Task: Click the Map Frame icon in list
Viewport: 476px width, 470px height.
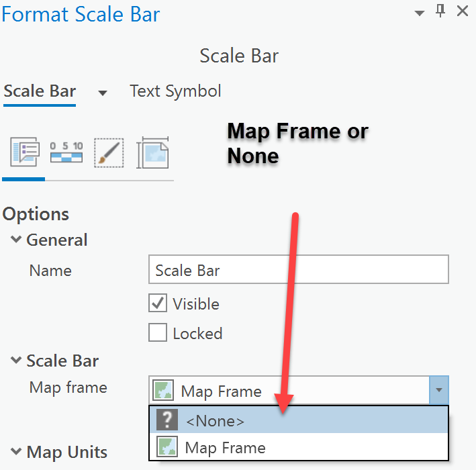Action: (166, 448)
